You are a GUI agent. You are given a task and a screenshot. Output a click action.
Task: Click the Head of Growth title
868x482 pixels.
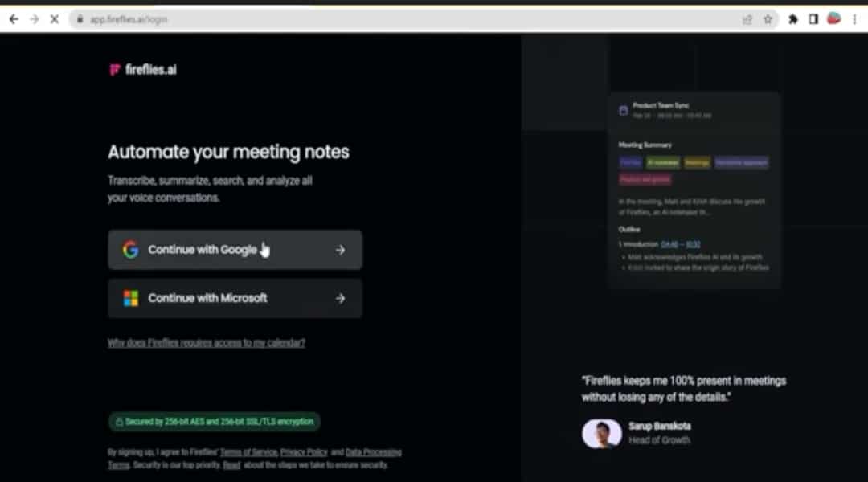[659, 440]
